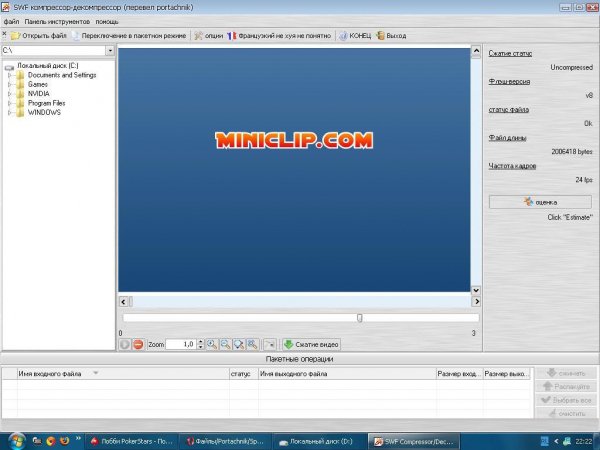Expand the quick launch chevron in the taskbar
The image size is (600, 450).
click(x=78, y=439)
